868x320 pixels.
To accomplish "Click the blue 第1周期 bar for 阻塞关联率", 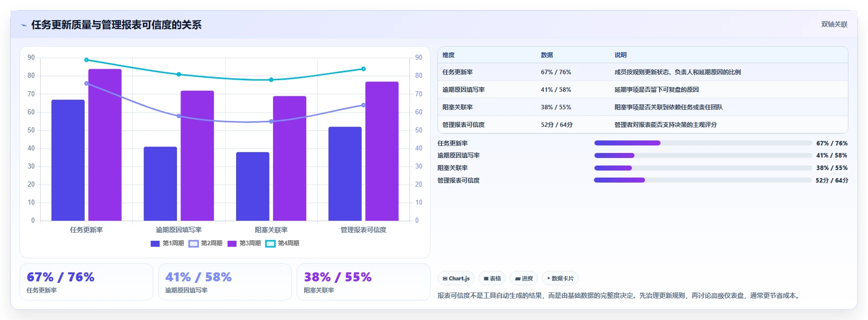I will click(x=253, y=186).
